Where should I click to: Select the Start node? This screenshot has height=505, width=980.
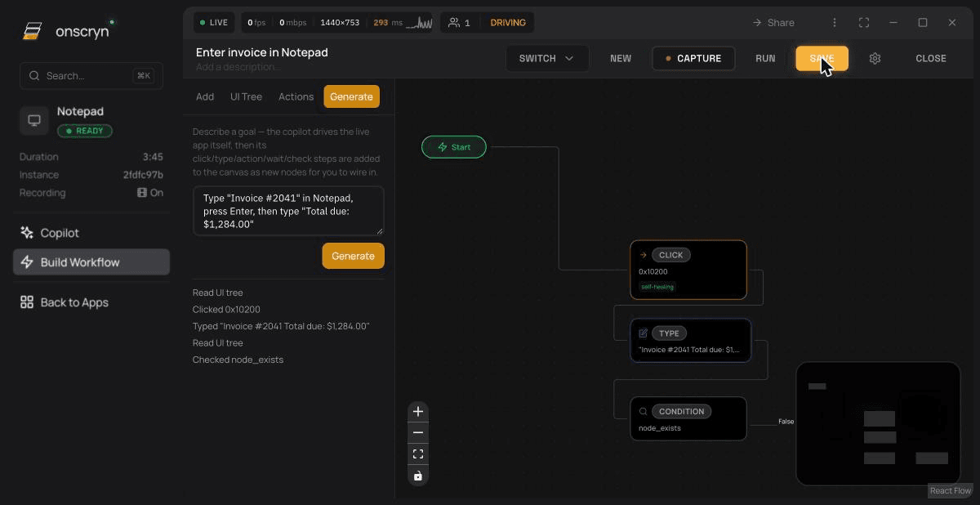(454, 147)
